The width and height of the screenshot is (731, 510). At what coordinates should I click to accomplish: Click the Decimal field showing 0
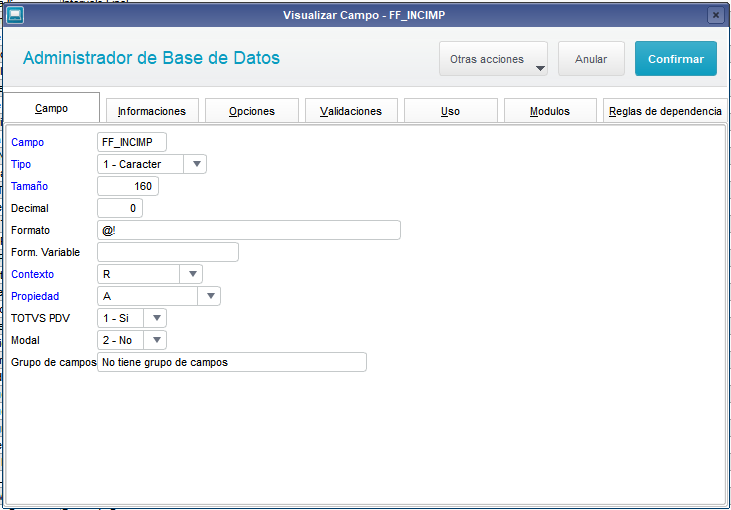(120, 208)
